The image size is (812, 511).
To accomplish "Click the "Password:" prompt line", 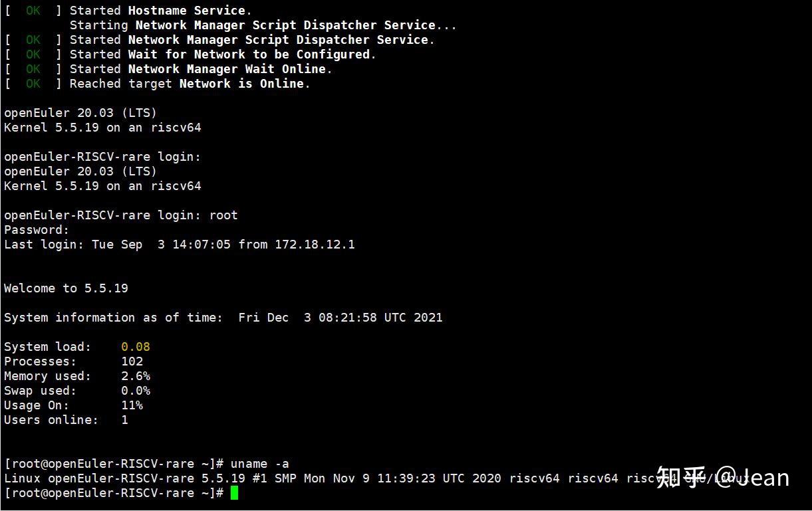I will [37, 230].
